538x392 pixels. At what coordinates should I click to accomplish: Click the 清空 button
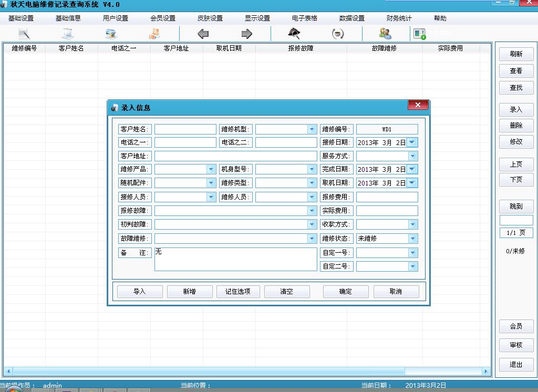click(287, 292)
